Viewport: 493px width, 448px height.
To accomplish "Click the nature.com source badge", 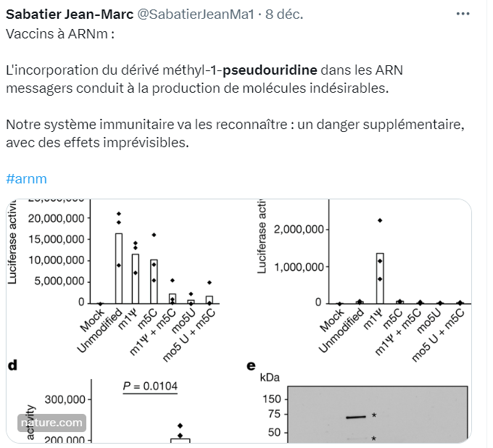I will tap(51, 423).
